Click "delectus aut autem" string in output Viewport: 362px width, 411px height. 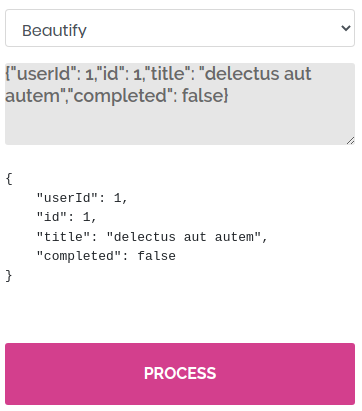[184, 237]
